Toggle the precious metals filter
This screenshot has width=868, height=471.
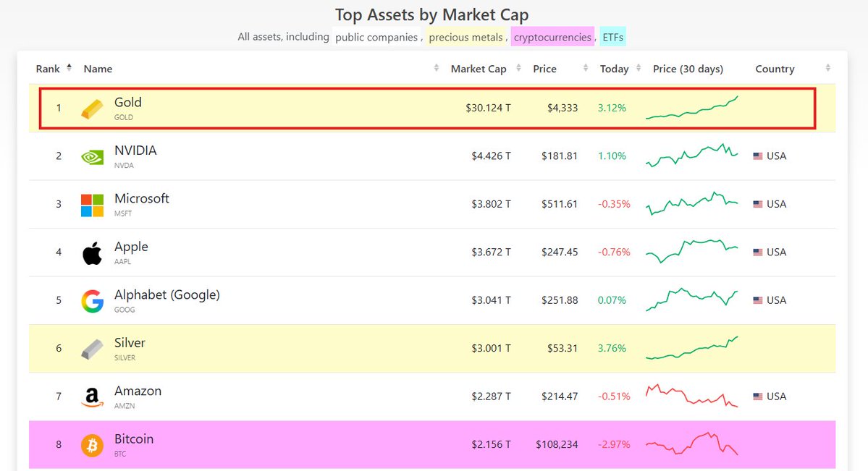465,36
